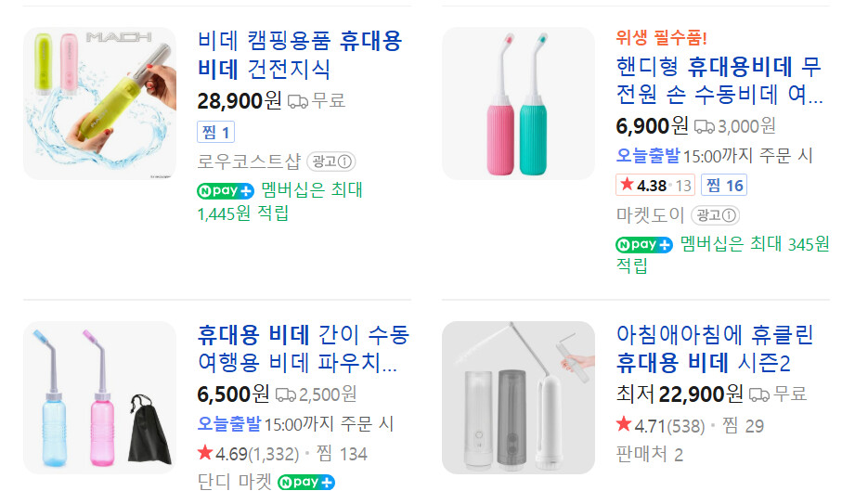Viewport: 842px width, 504px height.
Task: Open the 판매처 2 sellers list
Action: 649,455
